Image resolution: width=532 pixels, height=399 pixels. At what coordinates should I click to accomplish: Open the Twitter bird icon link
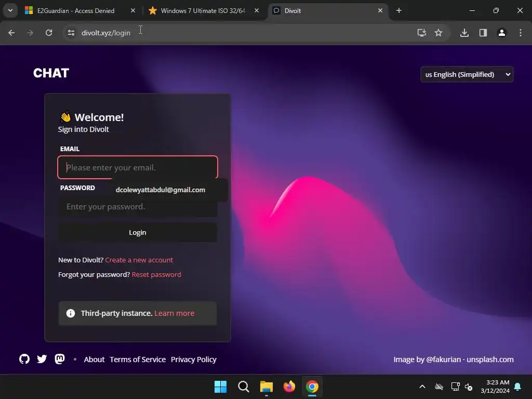(42, 359)
